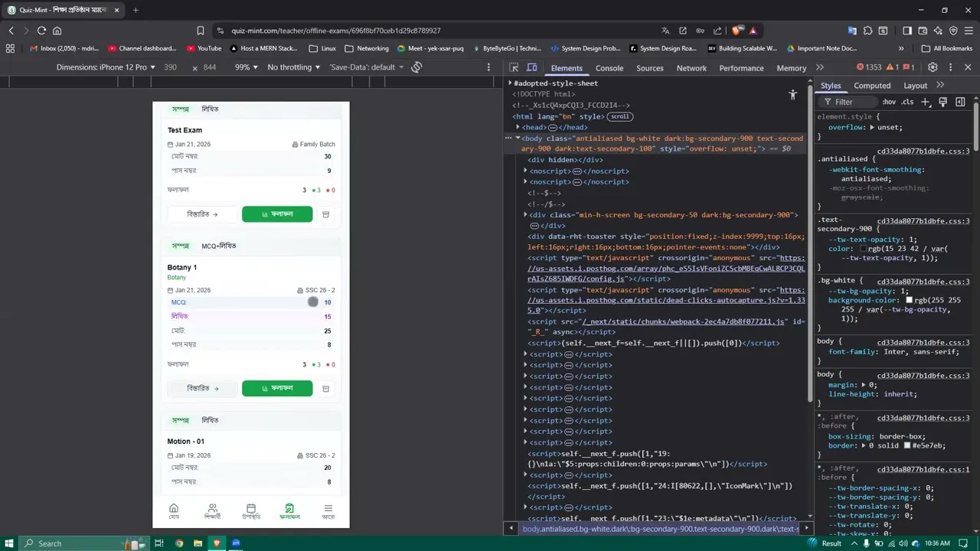
Task: Click the delete icon on Test Exam card
Action: click(x=325, y=214)
